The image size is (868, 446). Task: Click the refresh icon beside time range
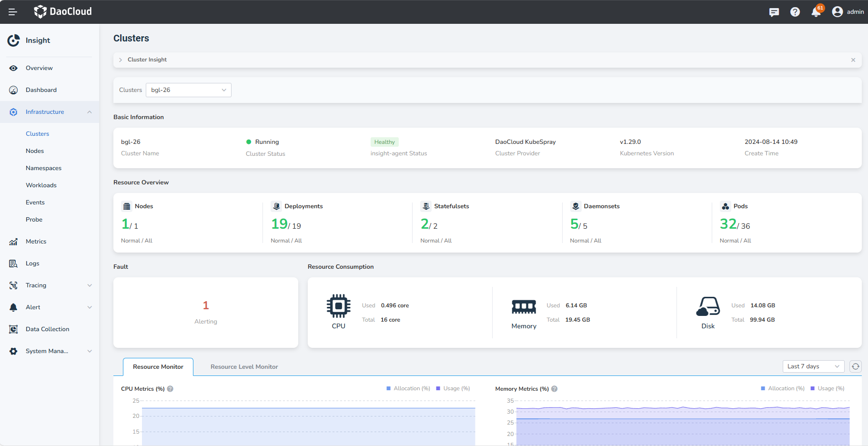855,366
